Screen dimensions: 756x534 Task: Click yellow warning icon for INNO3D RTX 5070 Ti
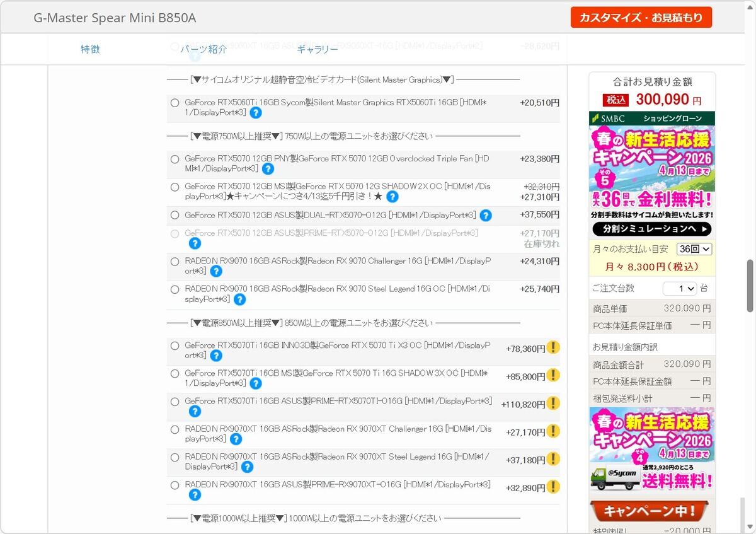click(553, 347)
